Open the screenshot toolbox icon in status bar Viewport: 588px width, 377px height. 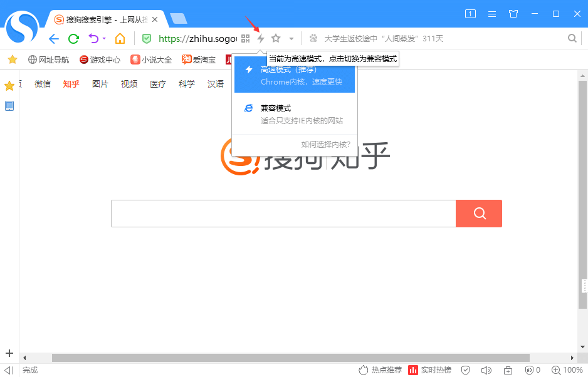coord(508,370)
